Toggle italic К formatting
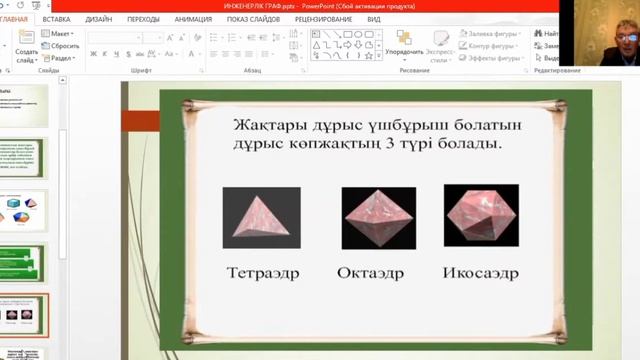This screenshot has width=640, height=360. [105, 54]
